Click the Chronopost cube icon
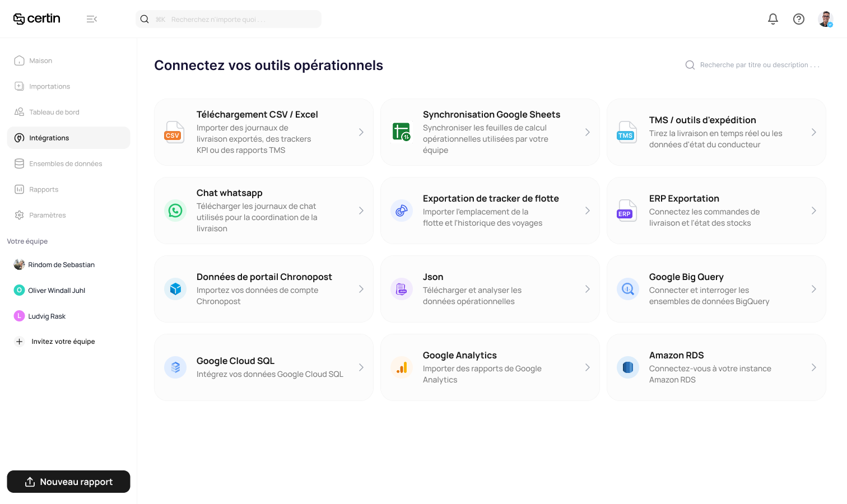This screenshot has height=504, width=847. [175, 289]
